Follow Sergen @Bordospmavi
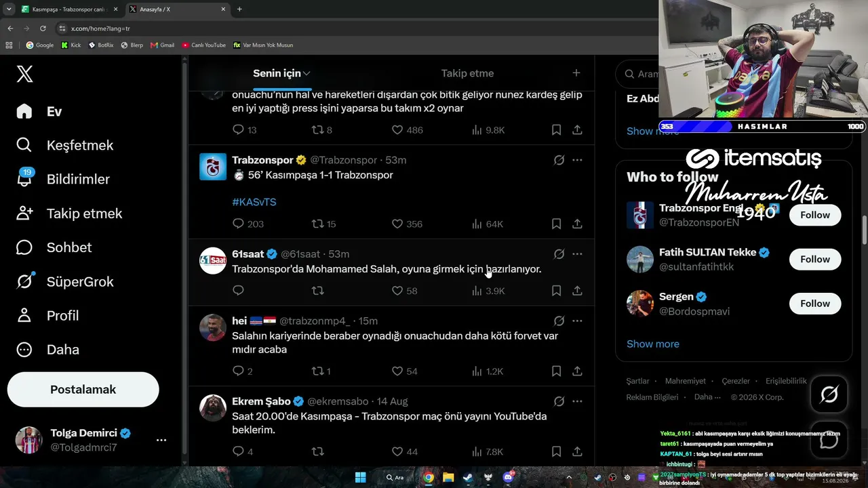Viewport: 868px width, 488px height. click(x=815, y=304)
